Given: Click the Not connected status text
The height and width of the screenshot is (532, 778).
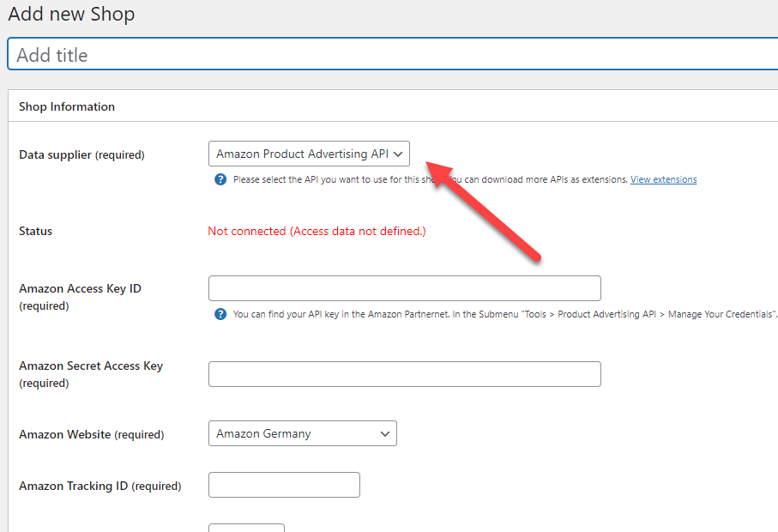Looking at the screenshot, I should coord(317,232).
